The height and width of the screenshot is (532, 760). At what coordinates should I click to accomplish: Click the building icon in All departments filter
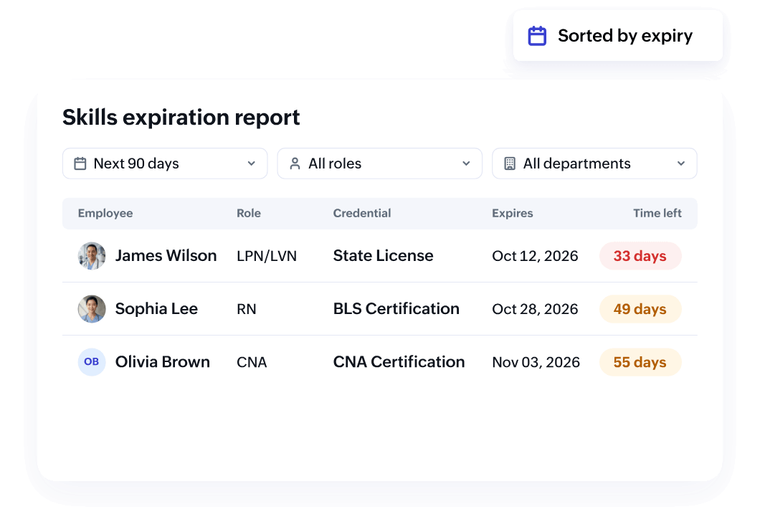click(509, 163)
